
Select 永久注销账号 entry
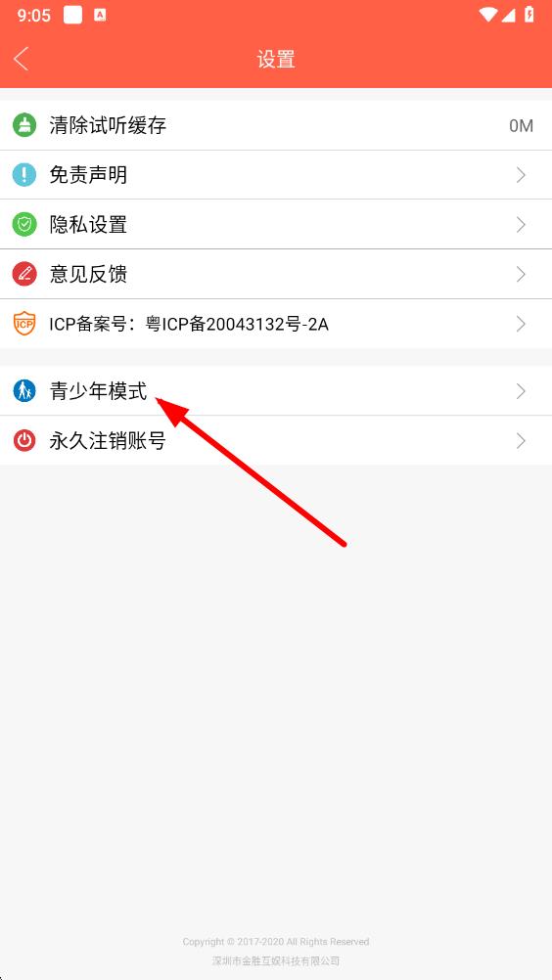click(276, 441)
